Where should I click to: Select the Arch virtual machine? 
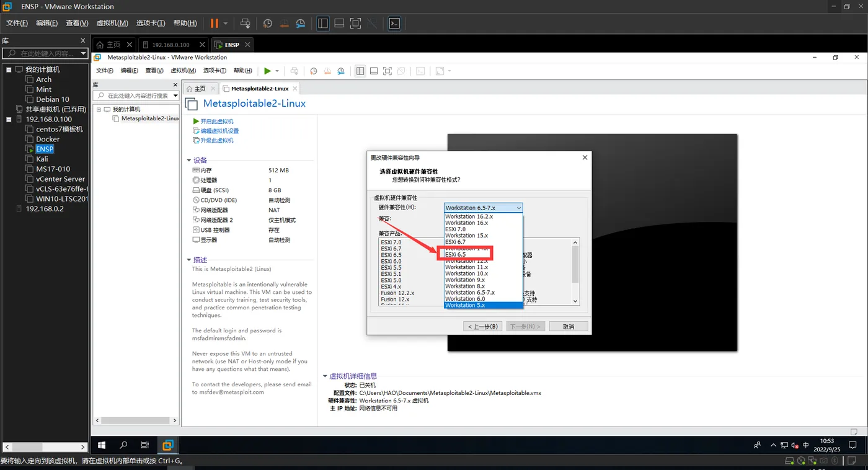pos(43,79)
